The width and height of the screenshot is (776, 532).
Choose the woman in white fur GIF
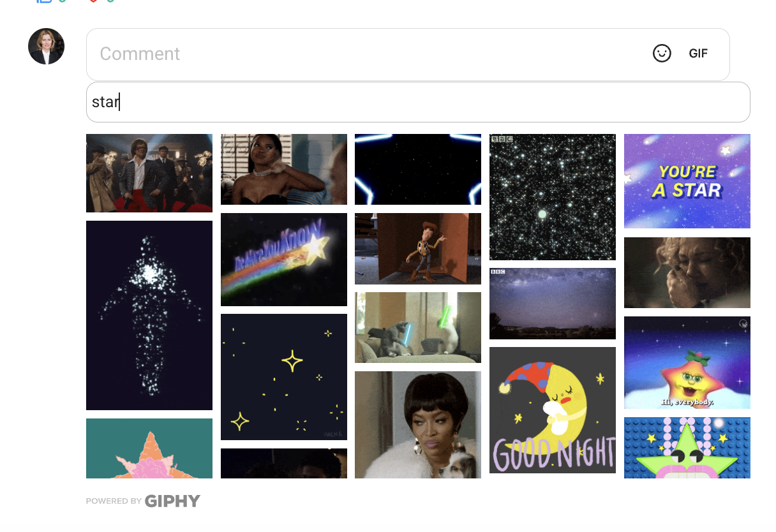(418, 425)
